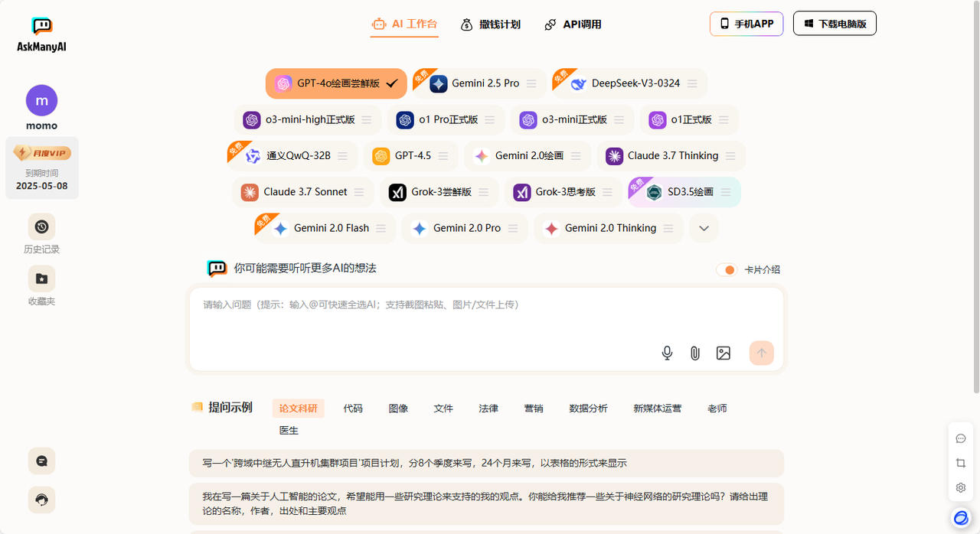Open menu lines for Gemini 2.0 Thinking

(x=668, y=228)
